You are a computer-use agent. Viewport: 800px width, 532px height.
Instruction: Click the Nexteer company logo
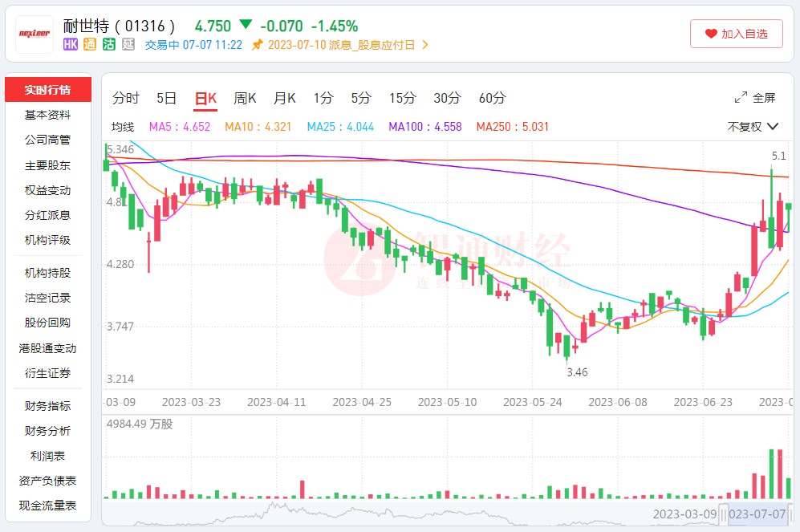pyautogui.click(x=34, y=34)
